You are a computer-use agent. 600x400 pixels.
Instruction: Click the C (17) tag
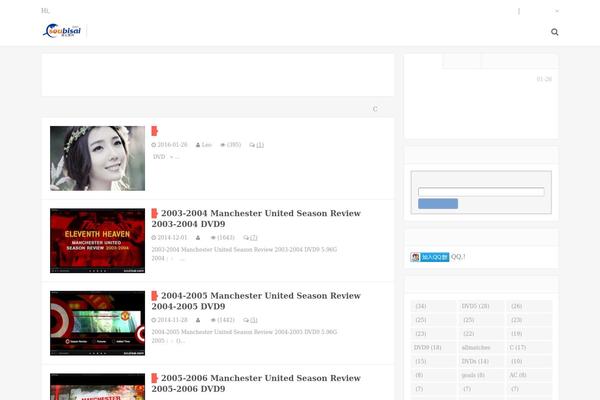[x=529, y=348]
